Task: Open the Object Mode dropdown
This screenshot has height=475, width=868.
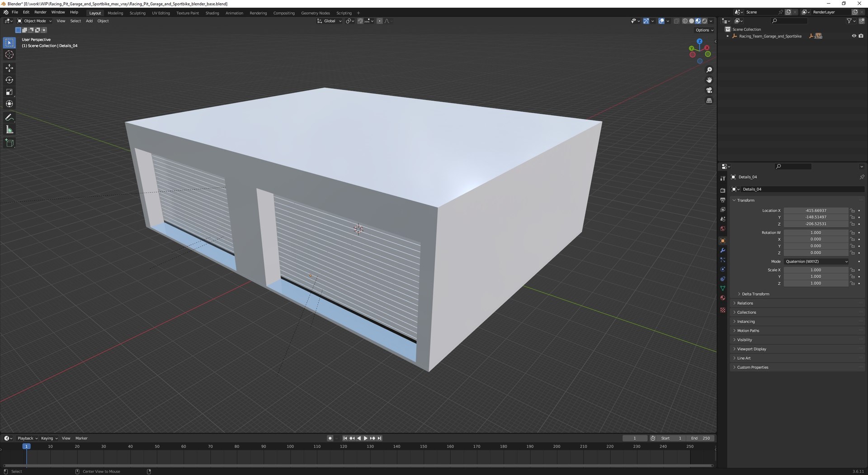Action: [34, 21]
